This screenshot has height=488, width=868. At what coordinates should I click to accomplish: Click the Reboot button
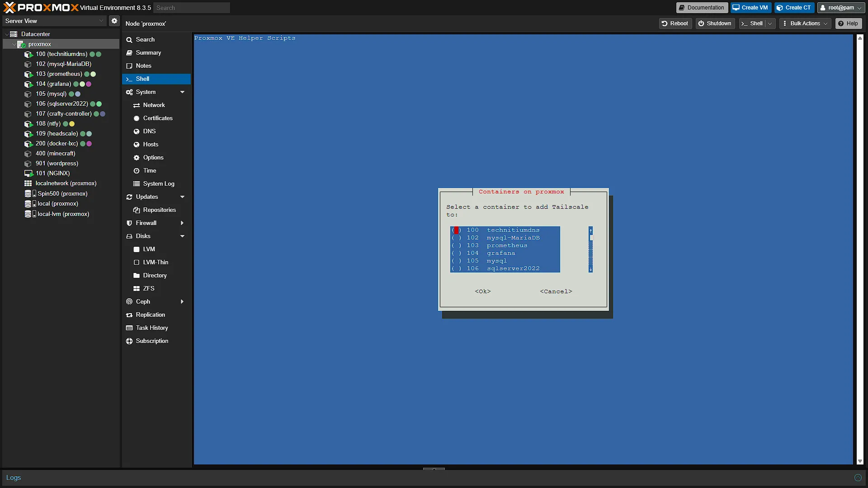(675, 23)
